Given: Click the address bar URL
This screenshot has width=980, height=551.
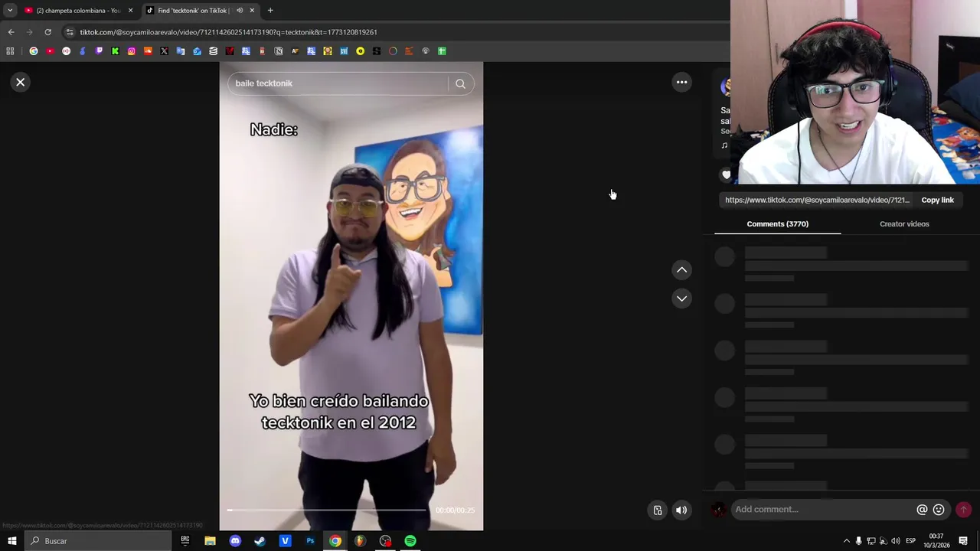Looking at the screenshot, I should point(228,32).
